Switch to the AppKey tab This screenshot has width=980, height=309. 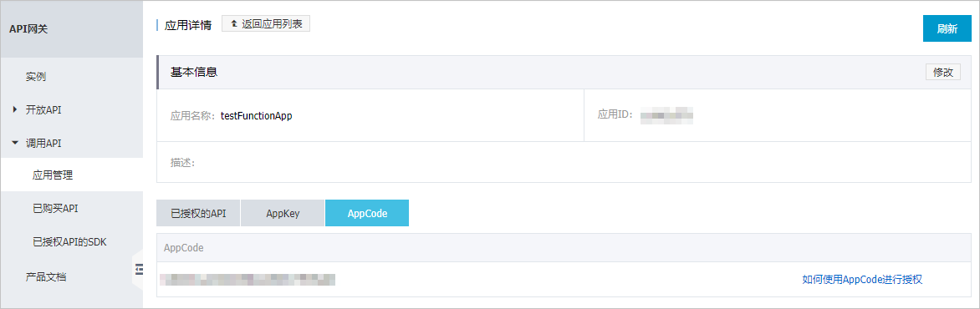click(283, 213)
